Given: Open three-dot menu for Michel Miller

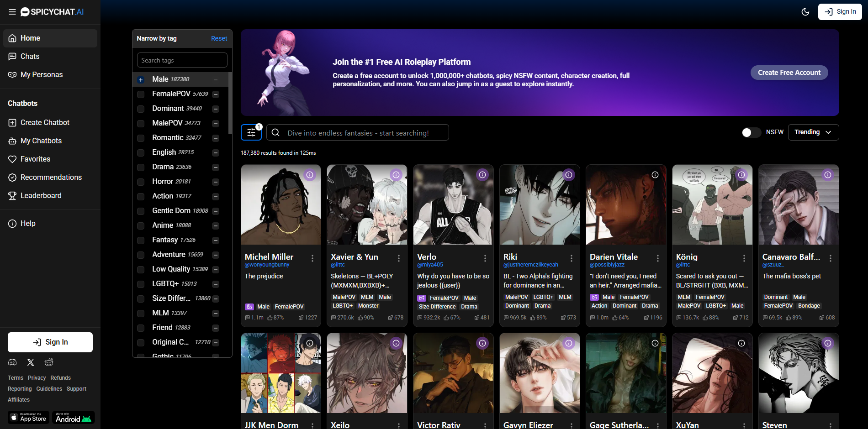Looking at the screenshot, I should coord(312,258).
